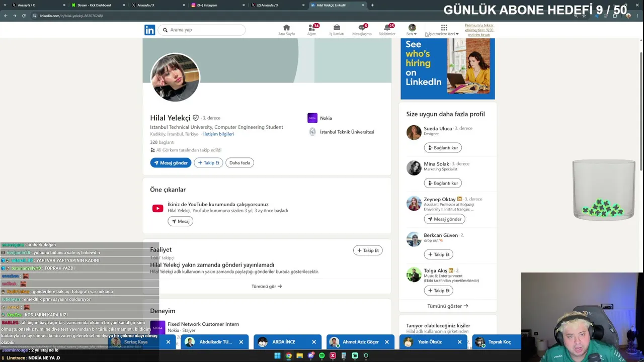Close the Stream - Kick Dashboard browser tab
The height and width of the screenshot is (362, 644).
pyautogui.click(x=124, y=5)
